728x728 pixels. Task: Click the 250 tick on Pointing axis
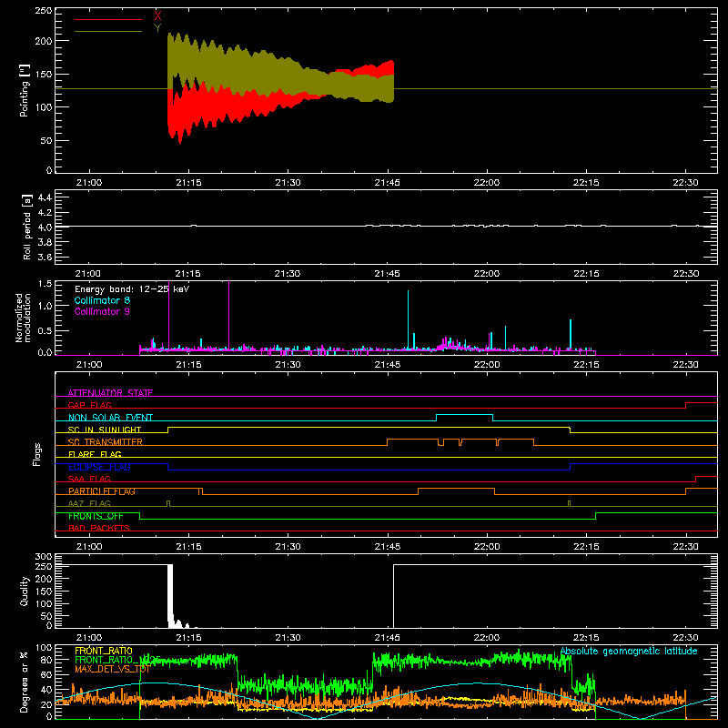tap(44, 11)
